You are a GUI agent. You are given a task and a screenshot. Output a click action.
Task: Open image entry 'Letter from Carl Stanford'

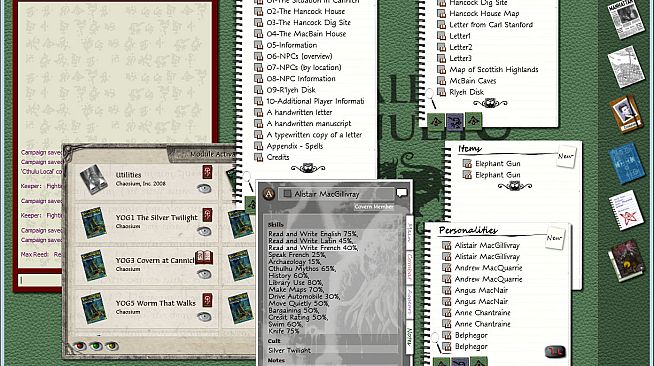491,25
